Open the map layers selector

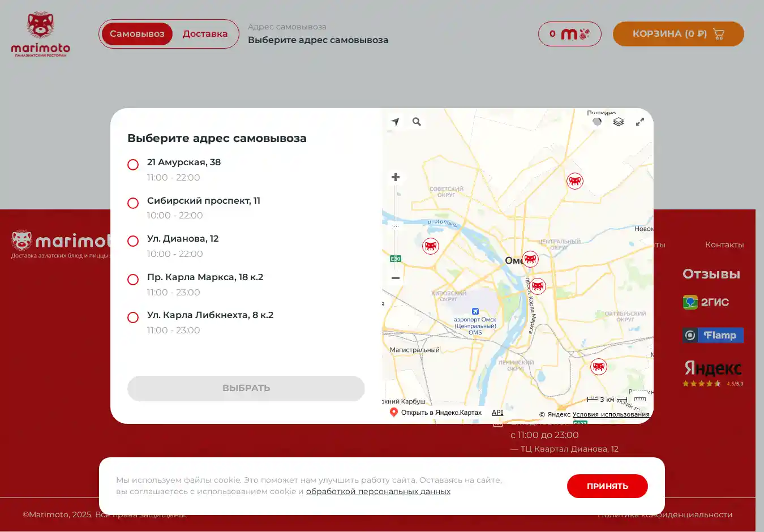[619, 122]
